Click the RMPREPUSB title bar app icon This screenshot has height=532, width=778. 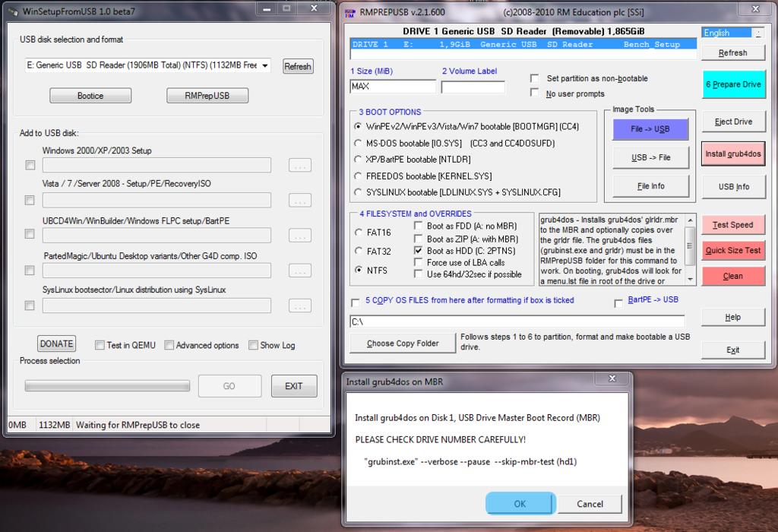350,13
